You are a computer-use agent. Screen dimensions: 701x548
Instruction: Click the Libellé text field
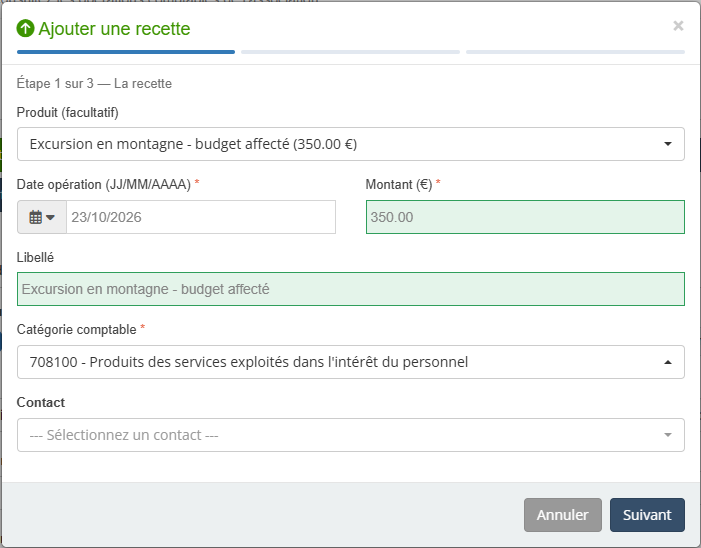(350, 289)
